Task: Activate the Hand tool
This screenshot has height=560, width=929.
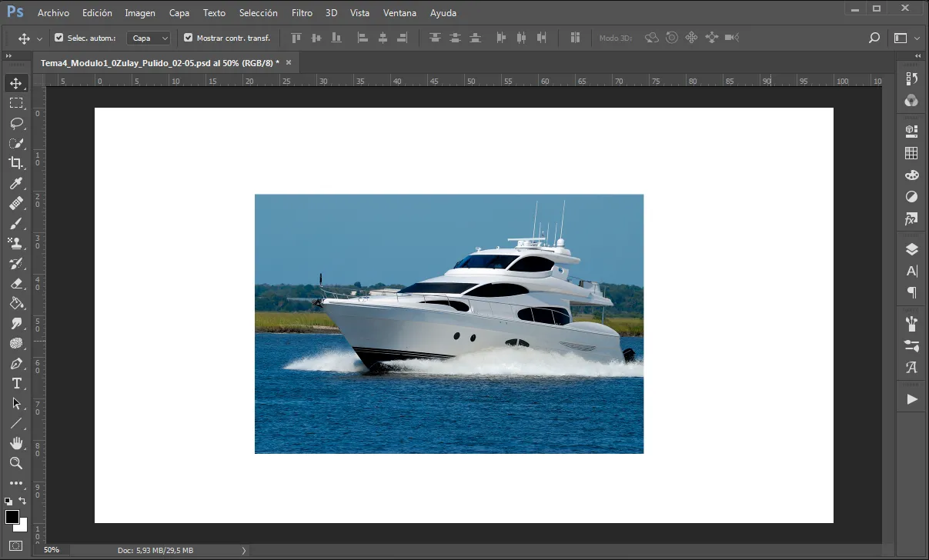Action: (16, 443)
